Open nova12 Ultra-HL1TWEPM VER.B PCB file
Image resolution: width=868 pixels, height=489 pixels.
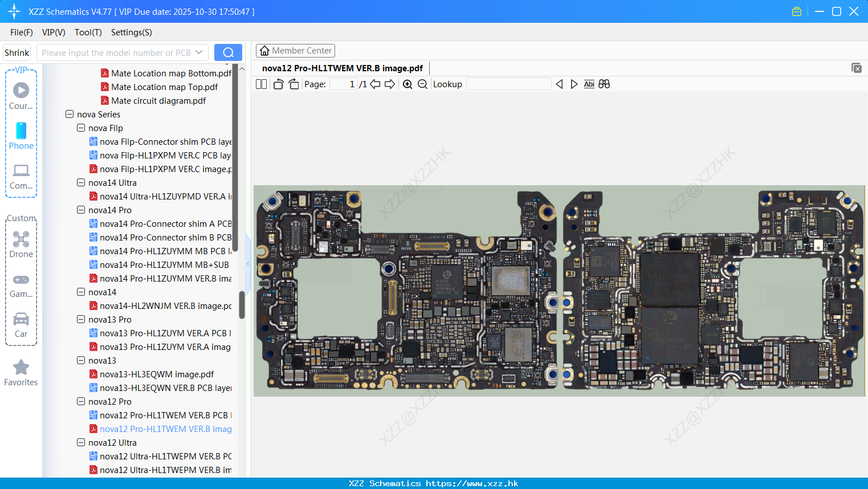(160, 456)
